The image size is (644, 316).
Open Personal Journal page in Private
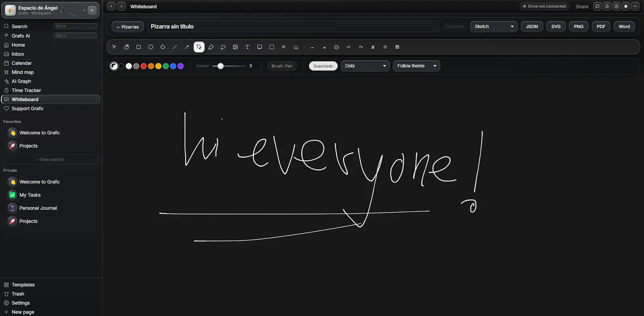coord(51,208)
